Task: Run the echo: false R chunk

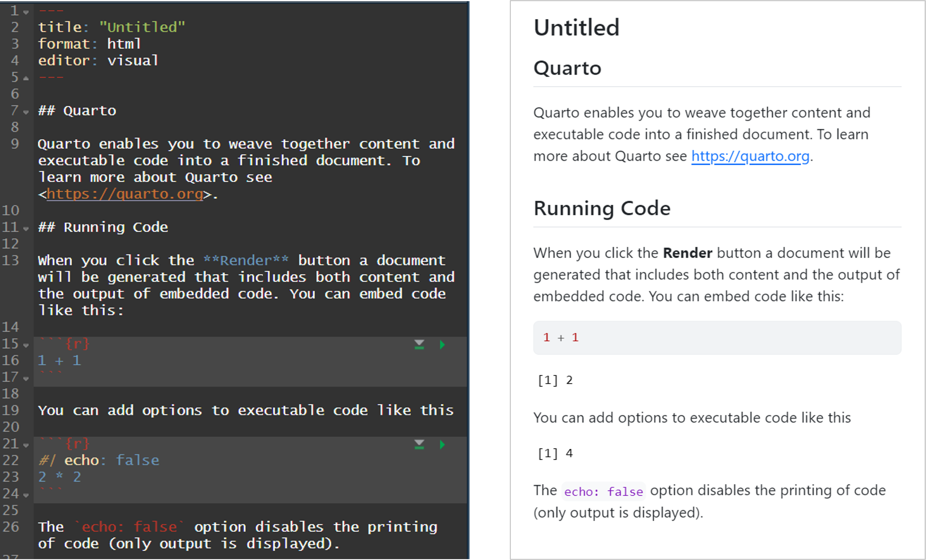Action: [442, 445]
